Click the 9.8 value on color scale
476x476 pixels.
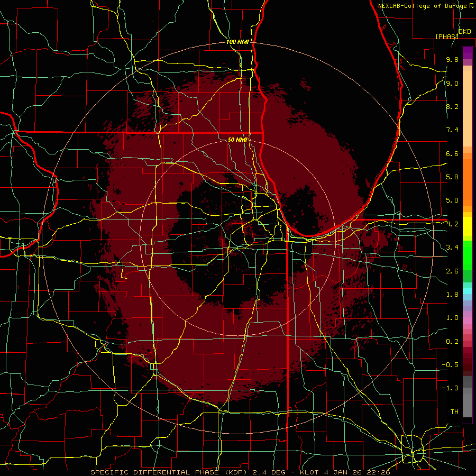[x=452, y=59]
